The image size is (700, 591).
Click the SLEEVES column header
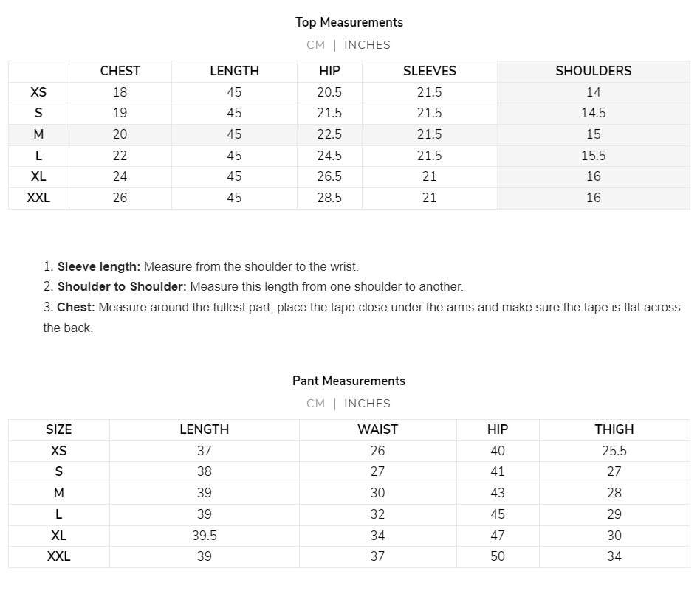pos(430,71)
